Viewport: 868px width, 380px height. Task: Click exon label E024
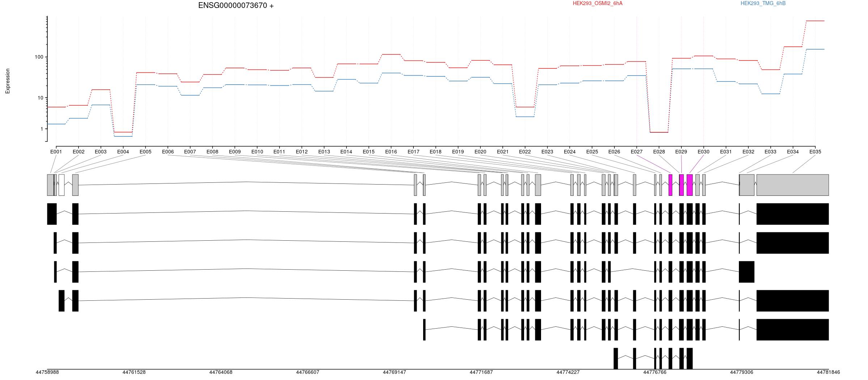570,152
